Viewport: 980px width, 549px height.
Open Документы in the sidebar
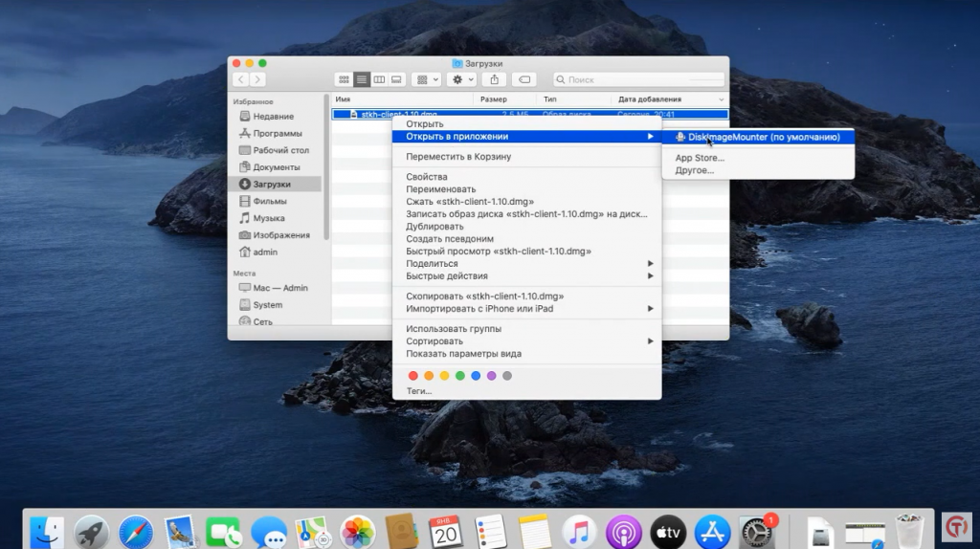277,167
